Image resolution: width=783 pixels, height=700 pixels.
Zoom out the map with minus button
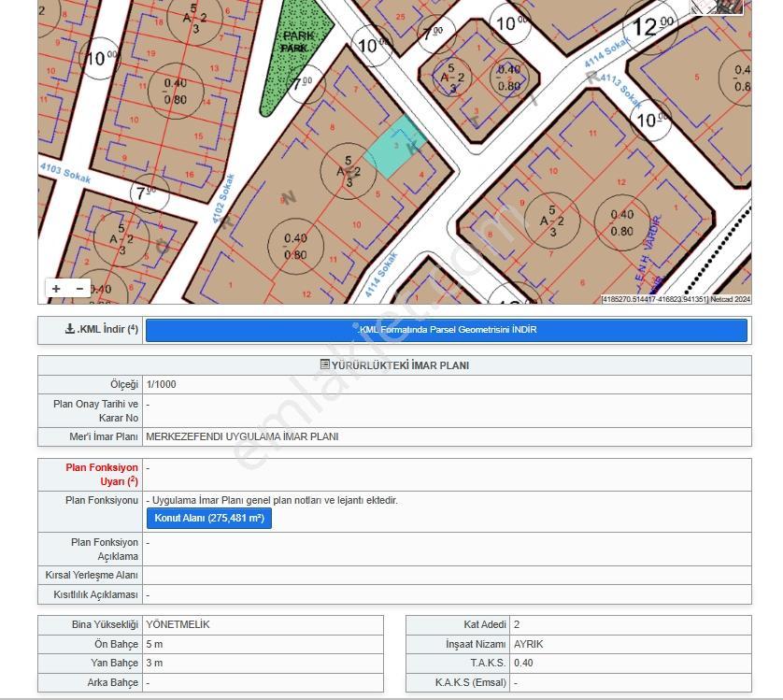79,288
